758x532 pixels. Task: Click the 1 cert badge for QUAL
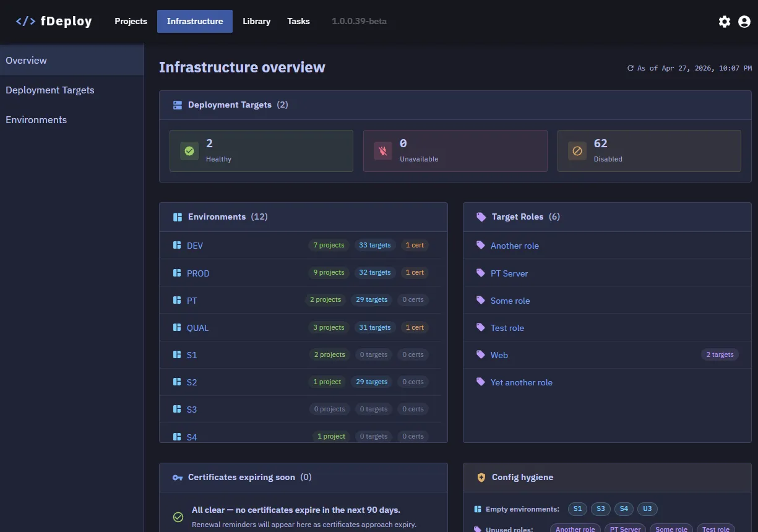pos(415,327)
